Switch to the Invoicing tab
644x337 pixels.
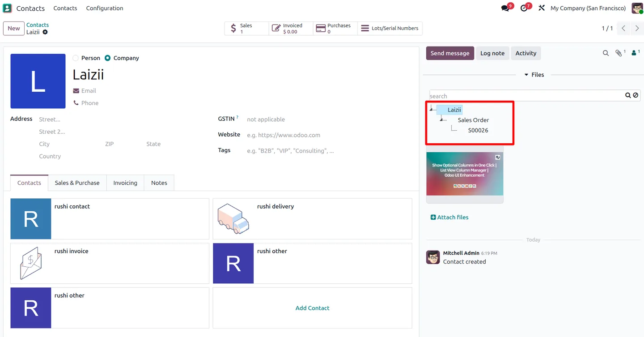coord(125,183)
